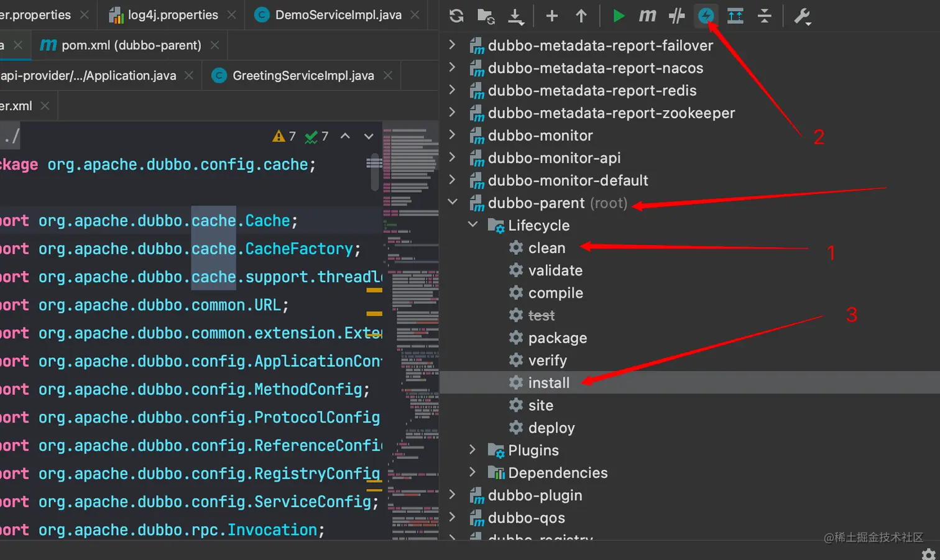940x560 pixels.
Task: Generate sources and update folders icon
Action: tap(486, 16)
